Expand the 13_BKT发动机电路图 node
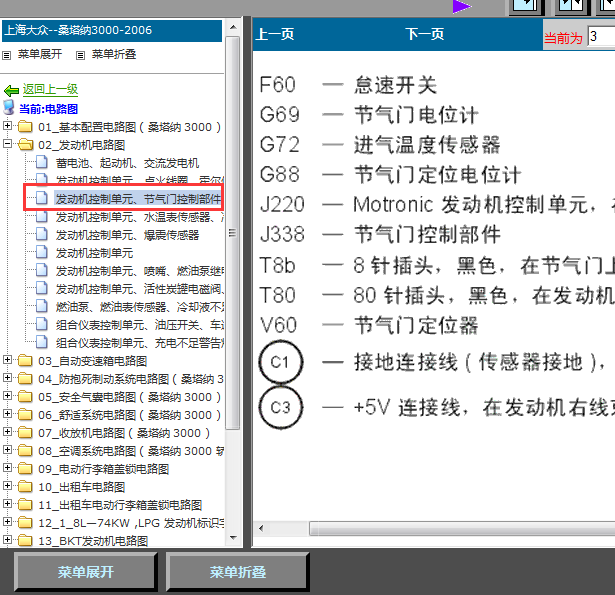Image resolution: width=615 pixels, height=595 pixels. (x=7, y=540)
